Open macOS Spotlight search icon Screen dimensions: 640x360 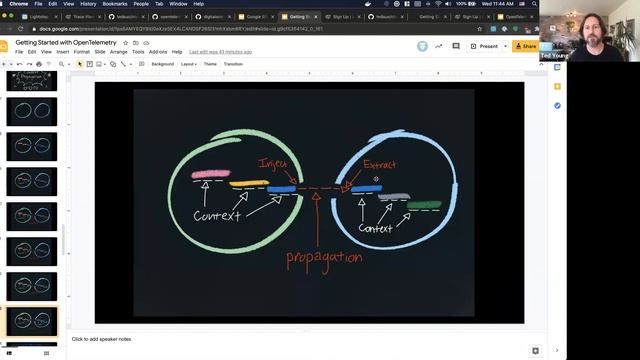534,4
